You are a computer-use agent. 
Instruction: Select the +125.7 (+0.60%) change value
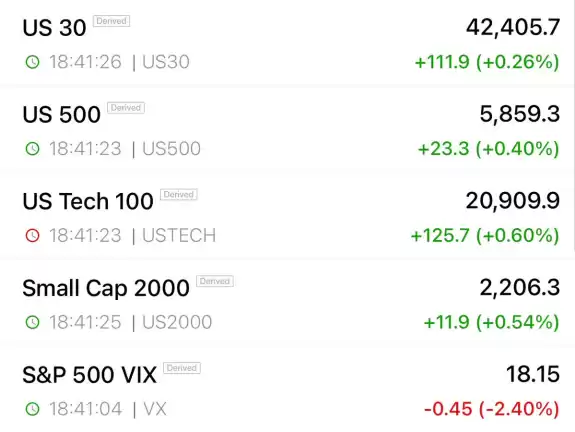(485, 235)
